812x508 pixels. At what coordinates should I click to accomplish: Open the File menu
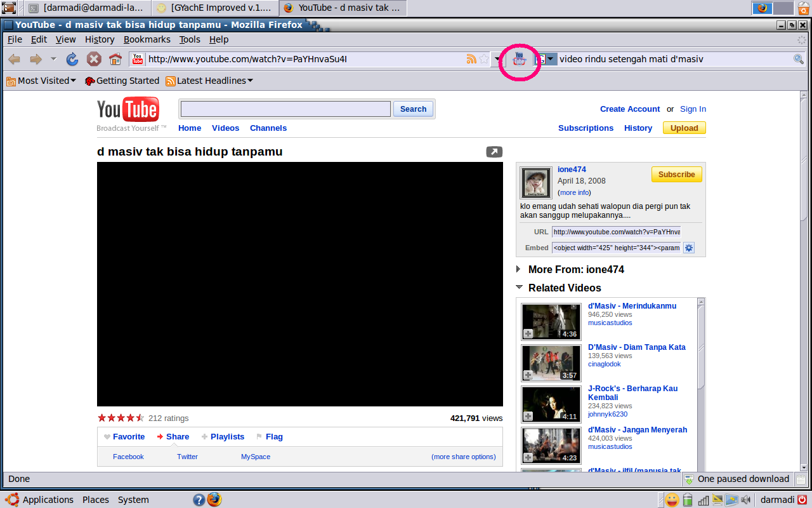[15, 39]
